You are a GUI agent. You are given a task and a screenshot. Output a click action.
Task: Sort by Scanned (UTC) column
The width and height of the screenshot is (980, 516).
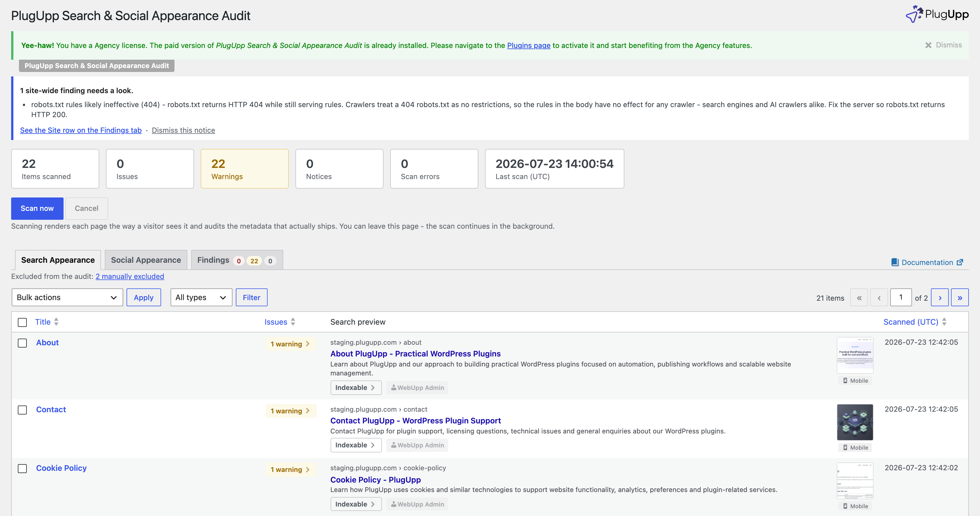point(911,322)
